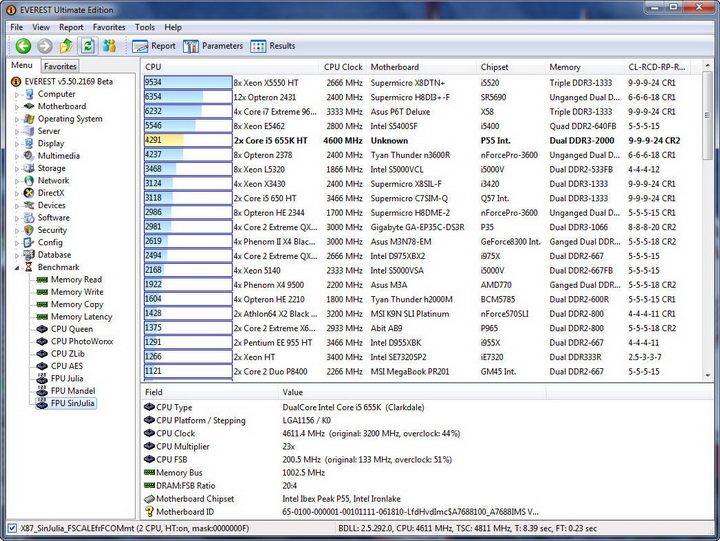
Task: Click the Field column header
Action: [209, 392]
